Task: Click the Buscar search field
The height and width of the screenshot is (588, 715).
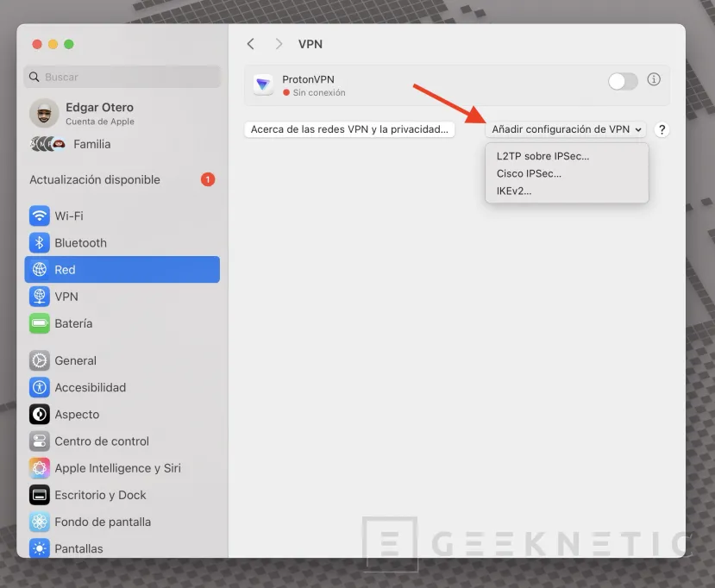Action: click(x=122, y=77)
